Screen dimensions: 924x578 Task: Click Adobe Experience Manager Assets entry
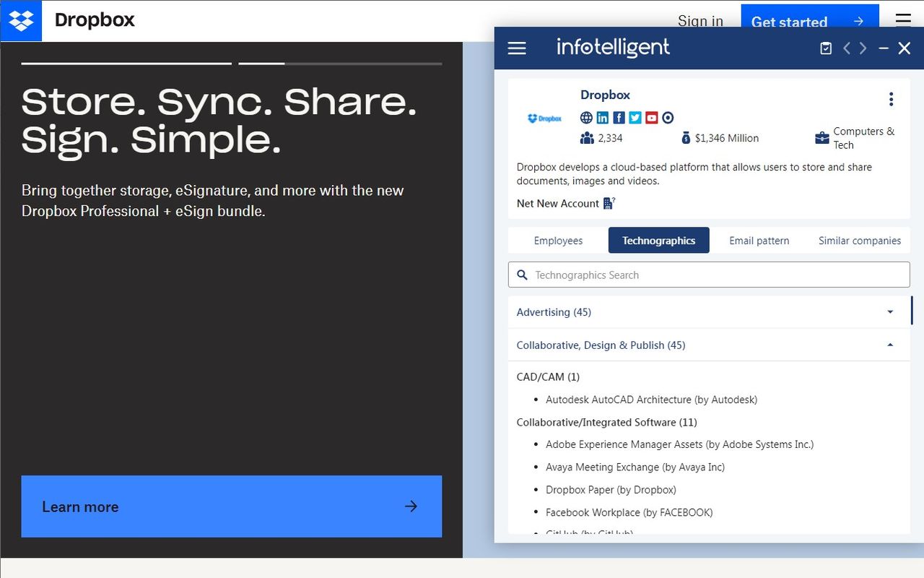(679, 444)
